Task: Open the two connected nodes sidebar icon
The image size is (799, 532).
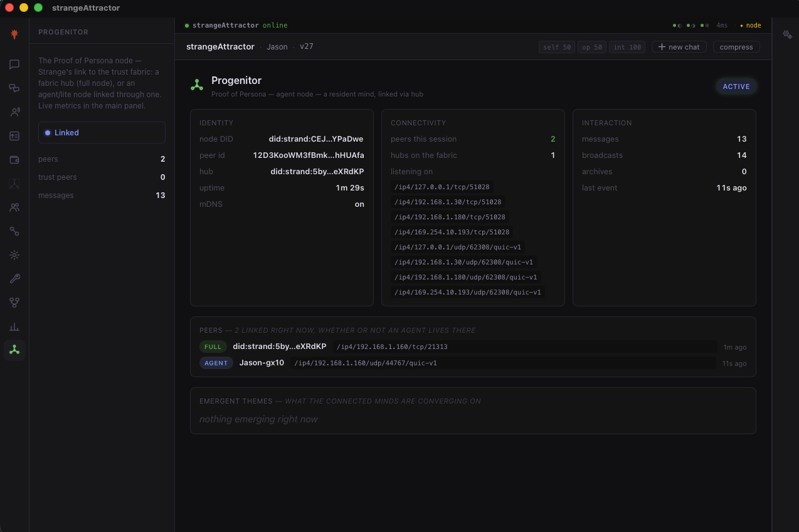Action: [x=14, y=231]
